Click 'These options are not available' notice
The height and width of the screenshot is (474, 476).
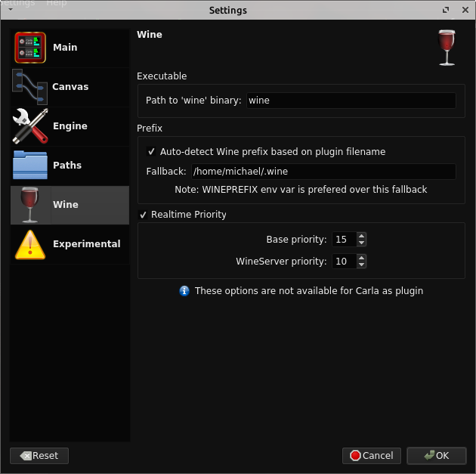point(309,291)
